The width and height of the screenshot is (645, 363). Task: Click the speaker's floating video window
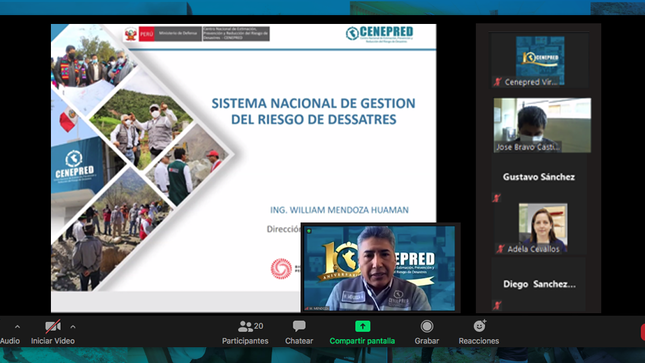pos(380,268)
